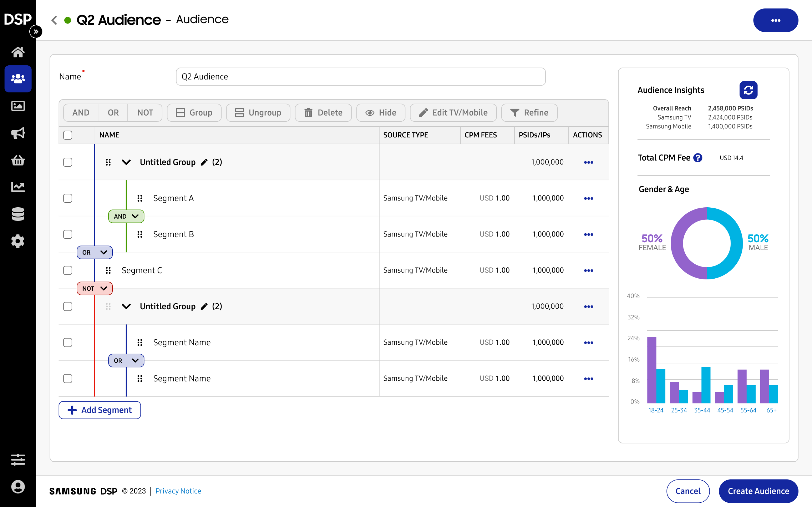Tick the select-all header checkbox
This screenshot has width=812, height=507.
[x=68, y=135]
